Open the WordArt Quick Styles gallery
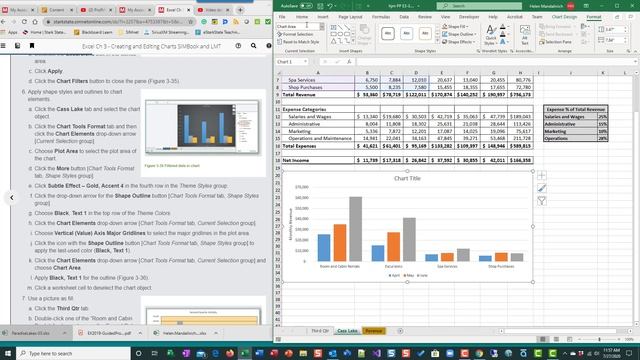 tap(490, 35)
